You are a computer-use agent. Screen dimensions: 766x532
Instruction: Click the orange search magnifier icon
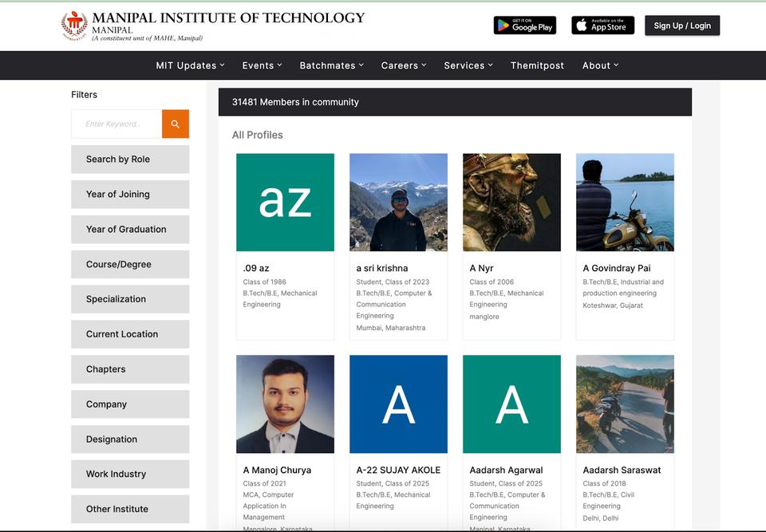click(176, 124)
